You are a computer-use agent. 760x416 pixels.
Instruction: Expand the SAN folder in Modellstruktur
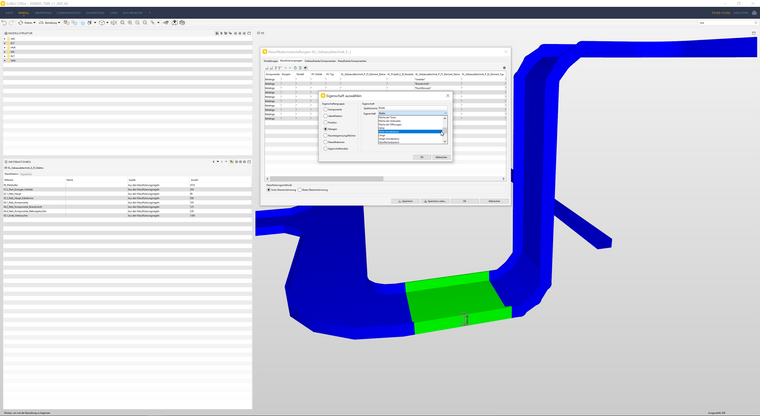[x=5, y=61]
